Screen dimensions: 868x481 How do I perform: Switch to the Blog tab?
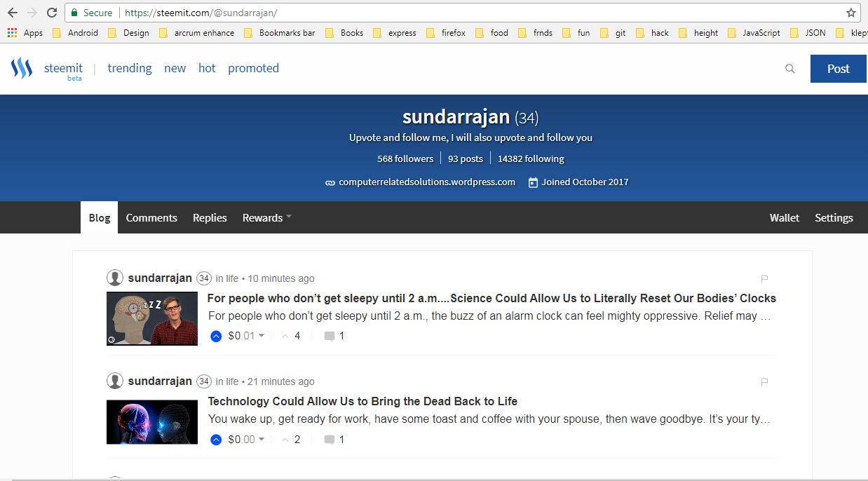point(100,218)
